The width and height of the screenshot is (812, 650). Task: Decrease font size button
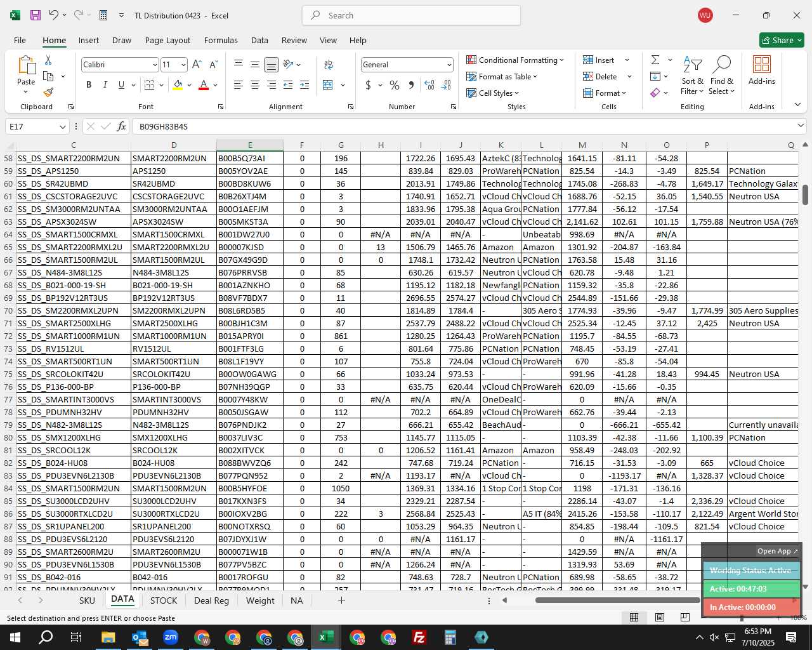click(213, 65)
